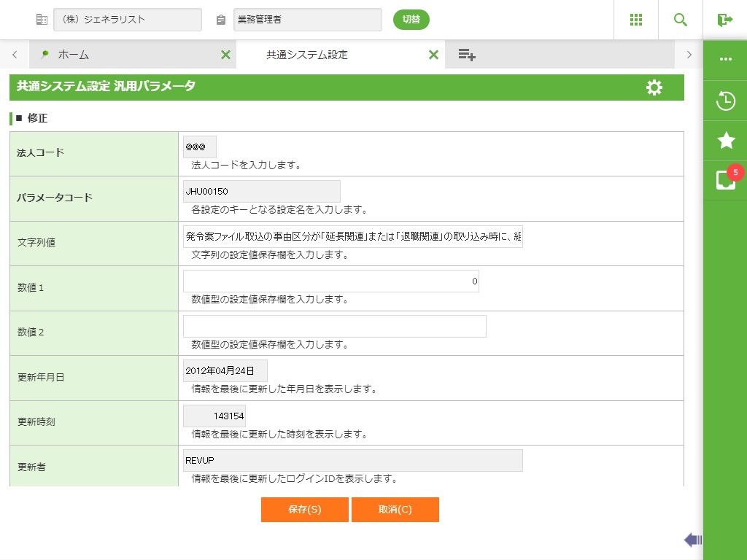Open the history clock icon in sidebar

click(725, 101)
